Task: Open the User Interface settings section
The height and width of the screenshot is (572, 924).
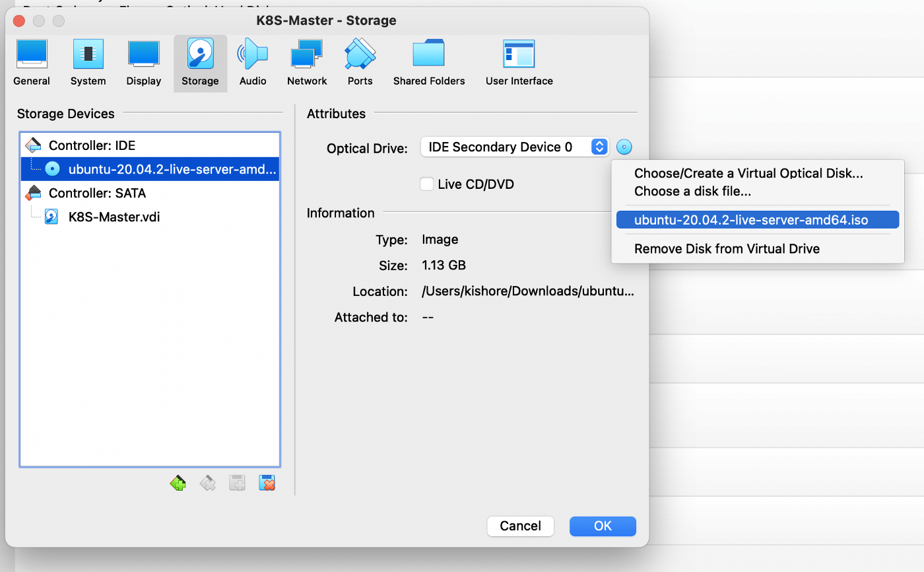Action: [x=519, y=63]
